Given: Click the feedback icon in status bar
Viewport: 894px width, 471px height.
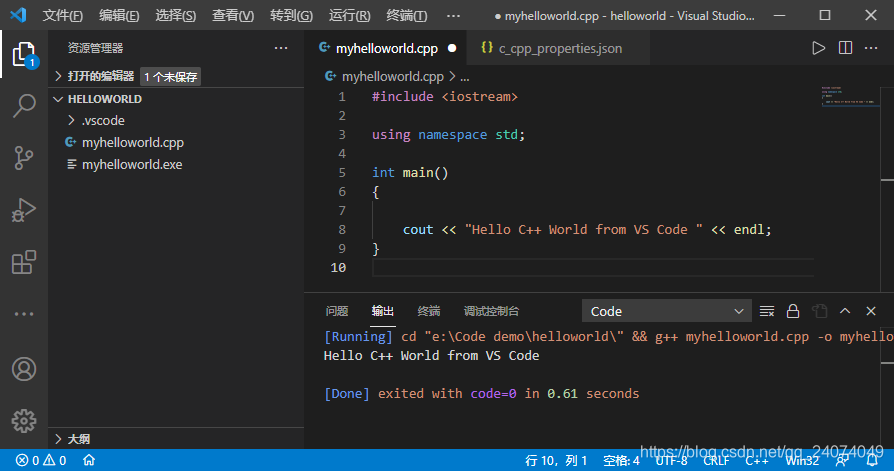Looking at the screenshot, I should pyautogui.click(x=842, y=460).
